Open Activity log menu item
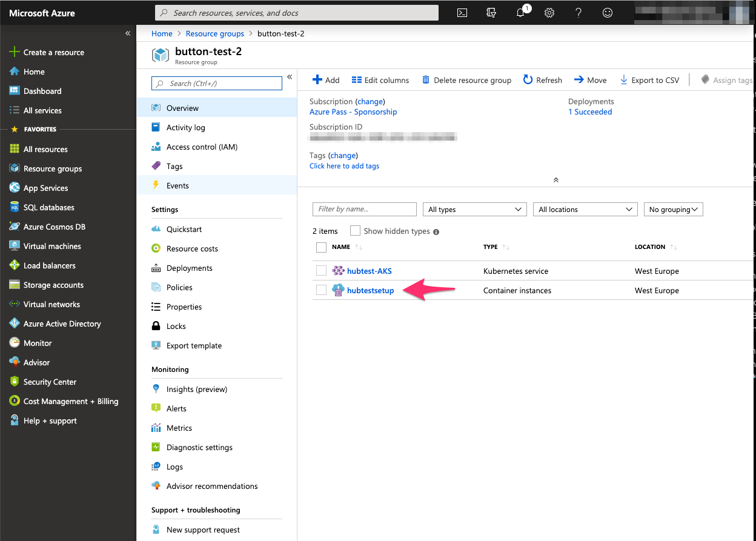Viewport: 756px width, 541px height. [217, 127]
